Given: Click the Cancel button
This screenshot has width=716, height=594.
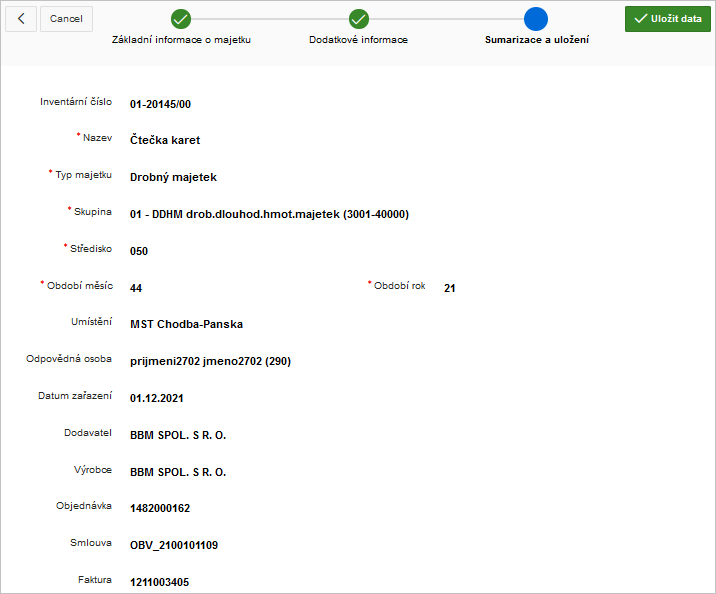Looking at the screenshot, I should [66, 19].
